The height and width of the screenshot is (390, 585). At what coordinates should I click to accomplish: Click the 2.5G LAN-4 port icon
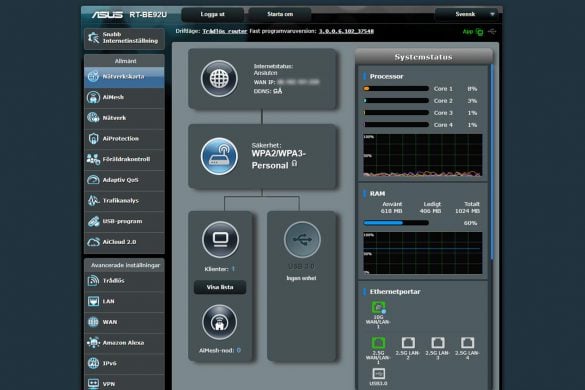click(x=467, y=343)
